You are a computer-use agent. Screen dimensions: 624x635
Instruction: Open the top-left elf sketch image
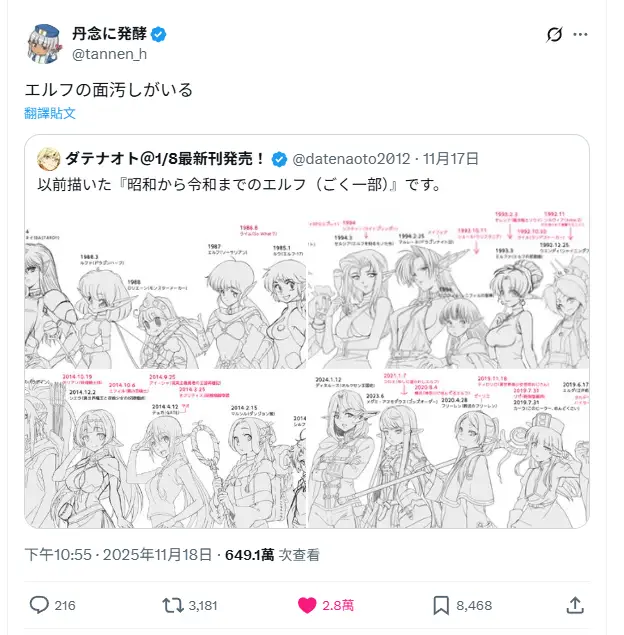(165, 288)
